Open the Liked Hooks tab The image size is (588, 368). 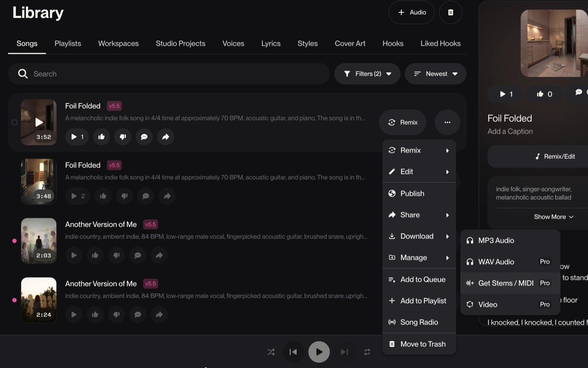pyautogui.click(x=440, y=43)
